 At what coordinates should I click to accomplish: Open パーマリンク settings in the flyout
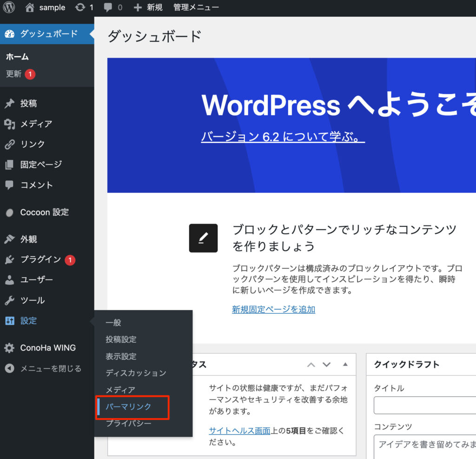[x=128, y=406]
